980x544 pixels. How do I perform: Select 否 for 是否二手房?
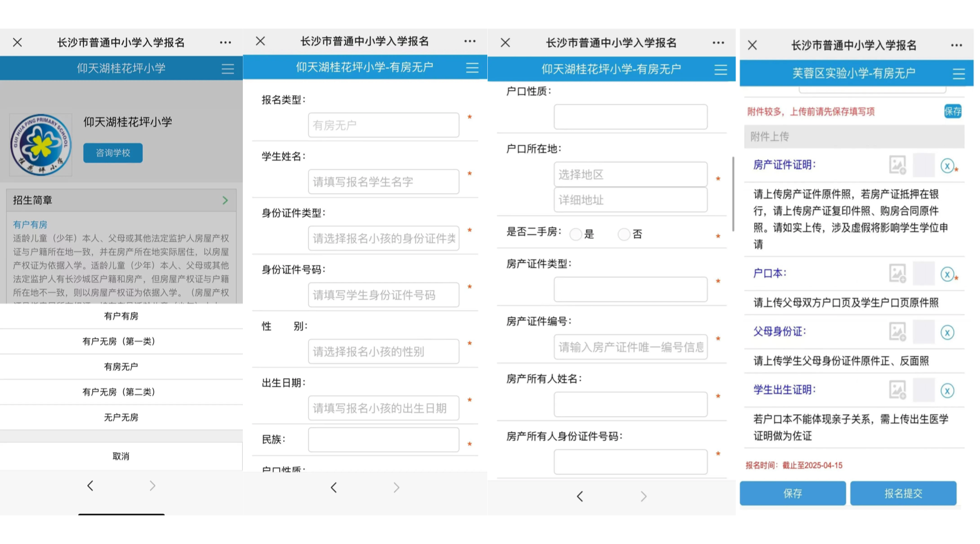[624, 234]
